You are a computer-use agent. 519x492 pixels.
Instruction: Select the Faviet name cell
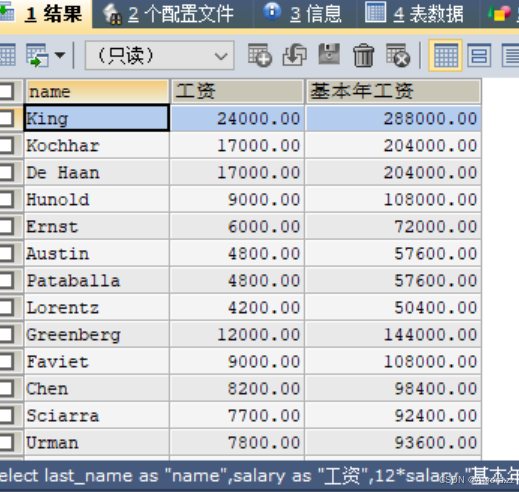[97, 361]
